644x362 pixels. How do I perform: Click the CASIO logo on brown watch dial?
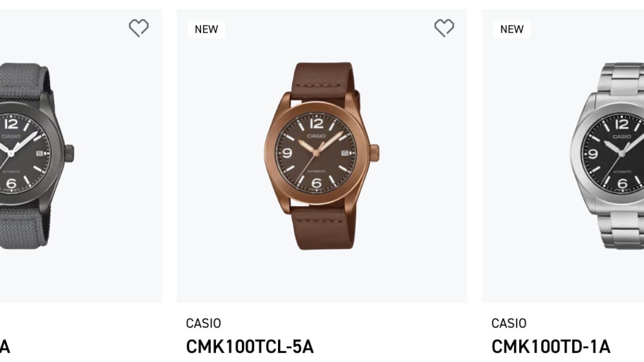(316, 136)
